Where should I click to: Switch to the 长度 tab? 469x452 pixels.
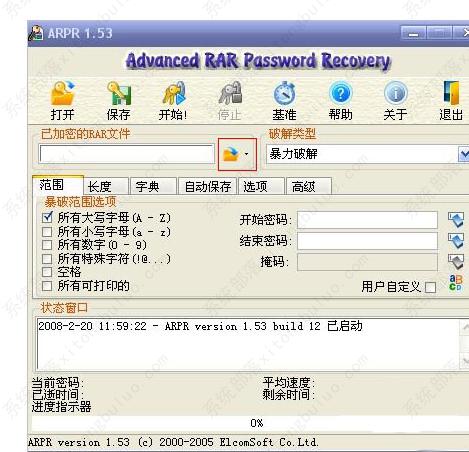pyautogui.click(x=106, y=186)
